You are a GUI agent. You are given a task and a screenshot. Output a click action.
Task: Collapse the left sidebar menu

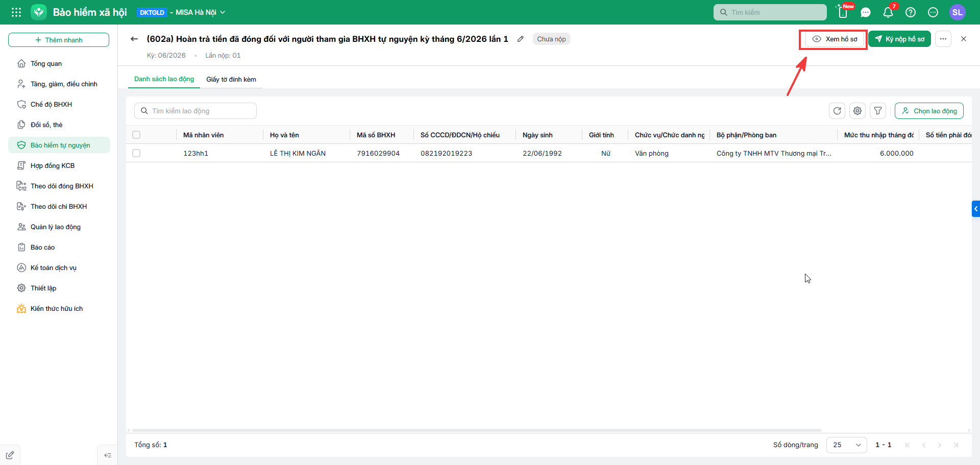click(108, 455)
